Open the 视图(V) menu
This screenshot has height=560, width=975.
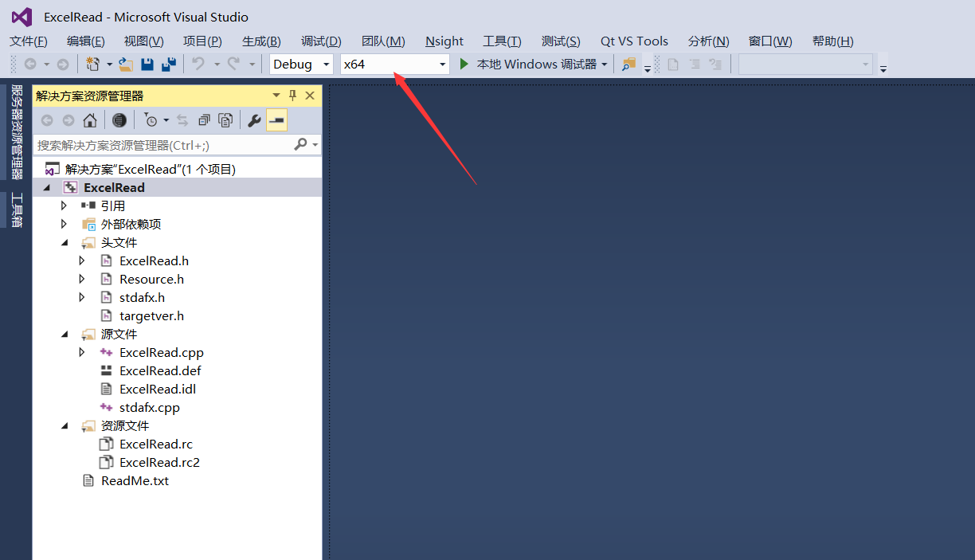point(144,41)
